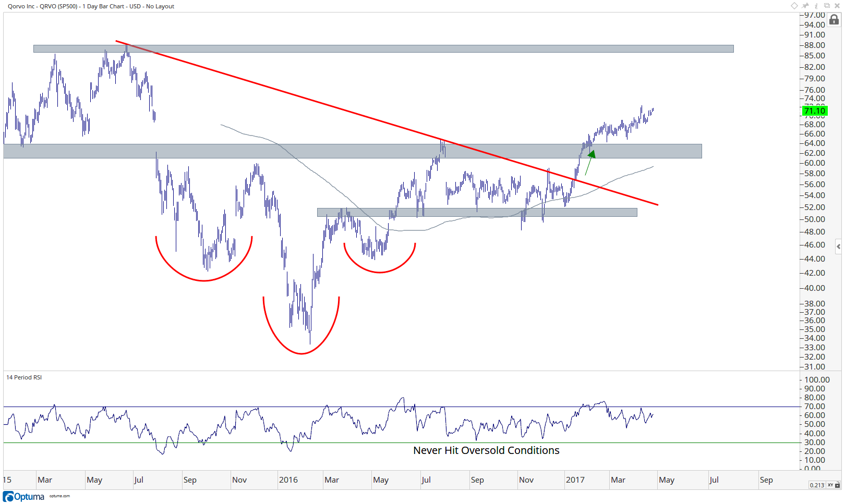
Task: Click the 2017 label on date axis
Action: pyautogui.click(x=575, y=480)
